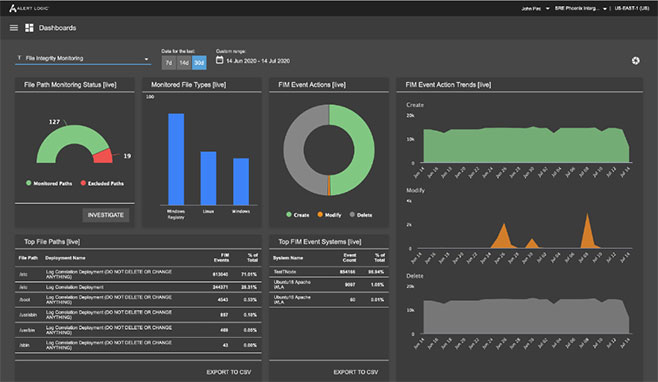The image size is (658, 382).
Task: Click the green Create legend dot
Action: click(289, 215)
